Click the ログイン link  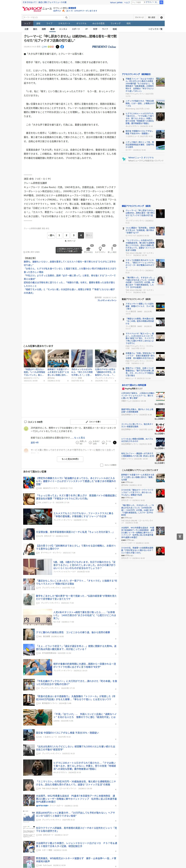point(57,11)
